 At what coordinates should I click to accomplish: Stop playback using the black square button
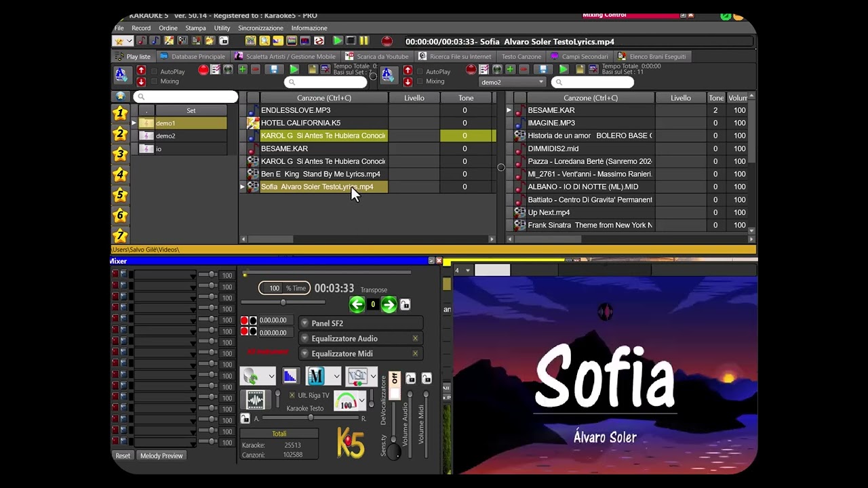351,41
